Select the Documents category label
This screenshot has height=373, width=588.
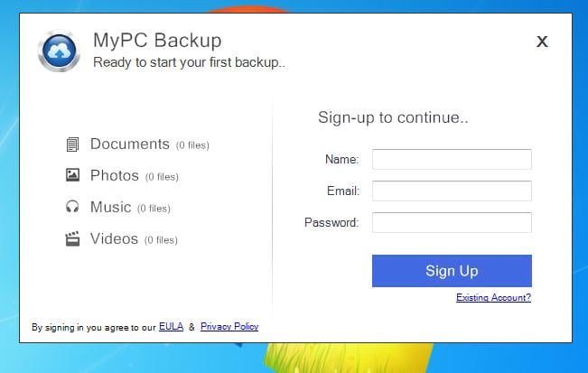(130, 144)
